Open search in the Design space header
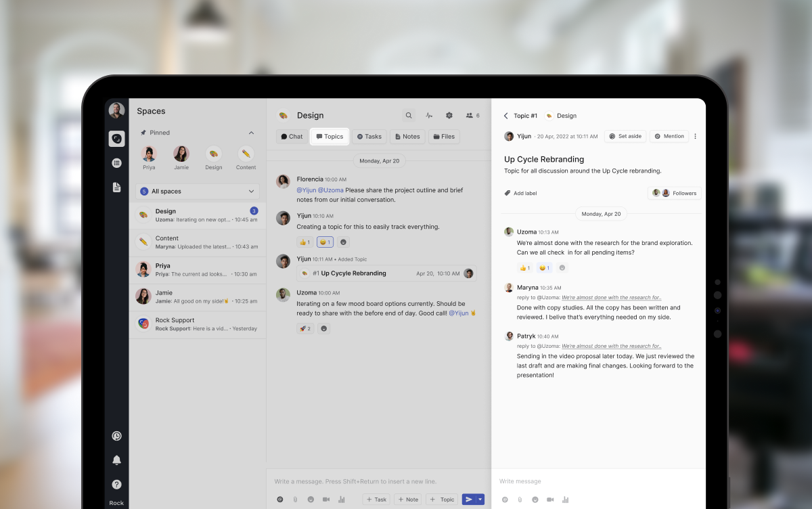The image size is (812, 509). tap(408, 116)
